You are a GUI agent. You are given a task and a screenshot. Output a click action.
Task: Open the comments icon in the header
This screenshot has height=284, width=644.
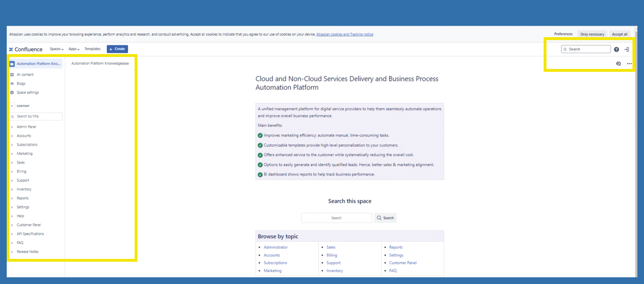click(618, 64)
